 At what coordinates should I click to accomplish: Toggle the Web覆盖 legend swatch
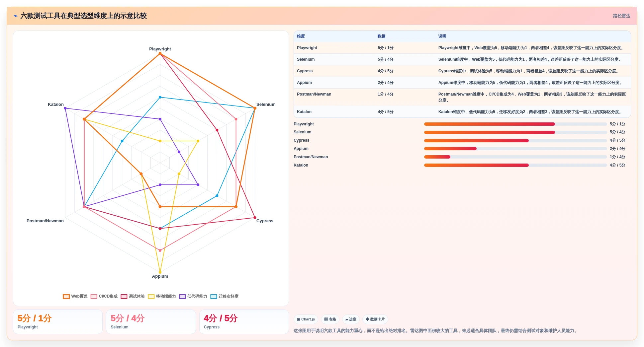point(66,297)
